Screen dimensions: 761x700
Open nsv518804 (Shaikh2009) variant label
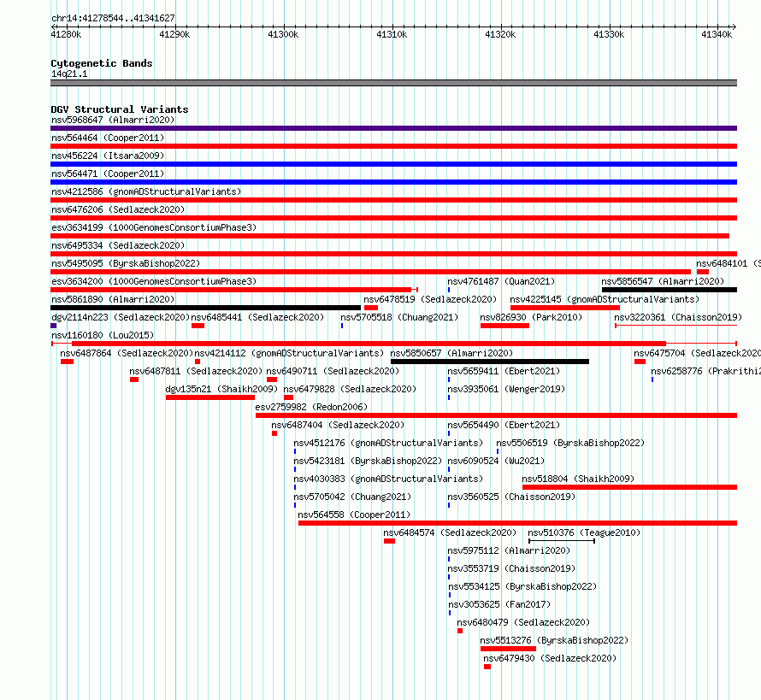tap(578, 479)
